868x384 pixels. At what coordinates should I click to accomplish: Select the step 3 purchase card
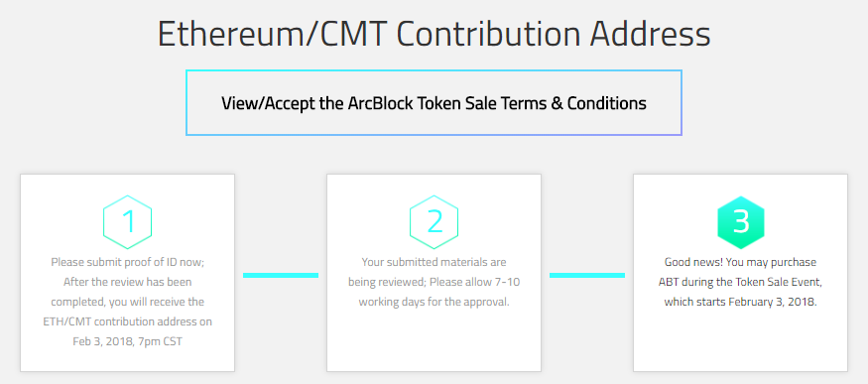[741, 273]
